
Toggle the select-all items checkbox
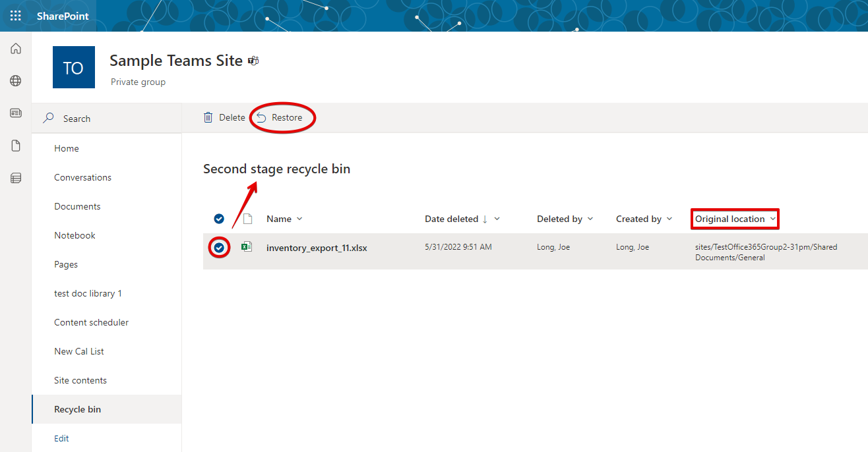click(x=219, y=219)
